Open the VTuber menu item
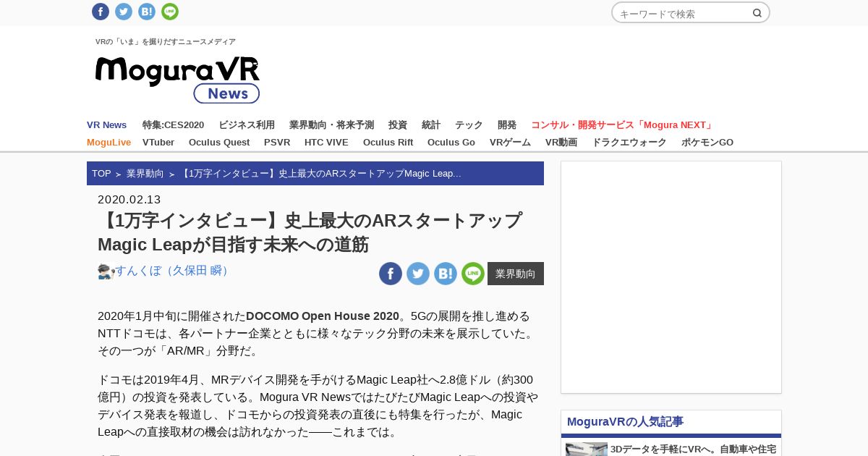 coord(158,143)
